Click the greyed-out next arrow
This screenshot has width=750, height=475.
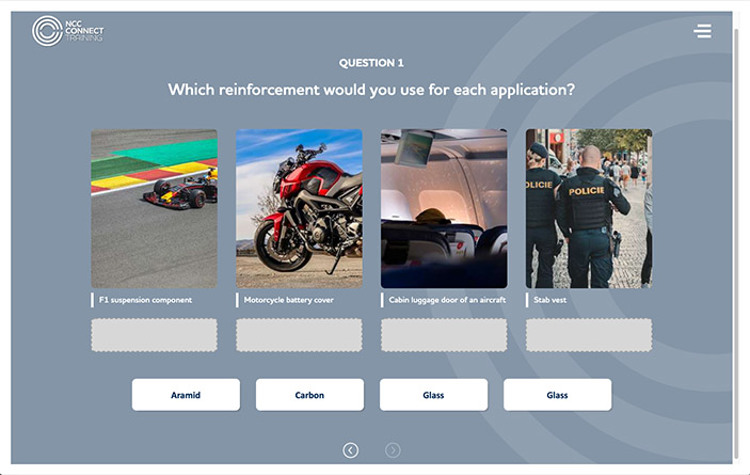393,450
